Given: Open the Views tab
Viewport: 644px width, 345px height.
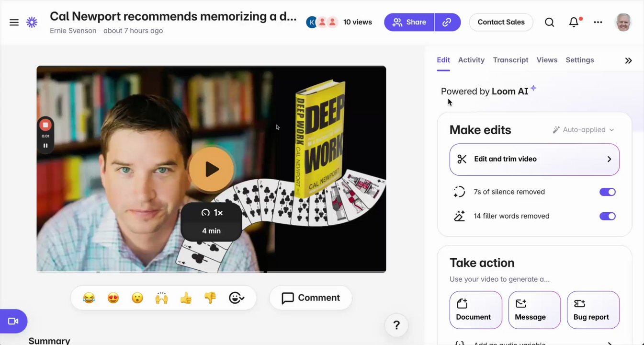Looking at the screenshot, I should tap(547, 60).
